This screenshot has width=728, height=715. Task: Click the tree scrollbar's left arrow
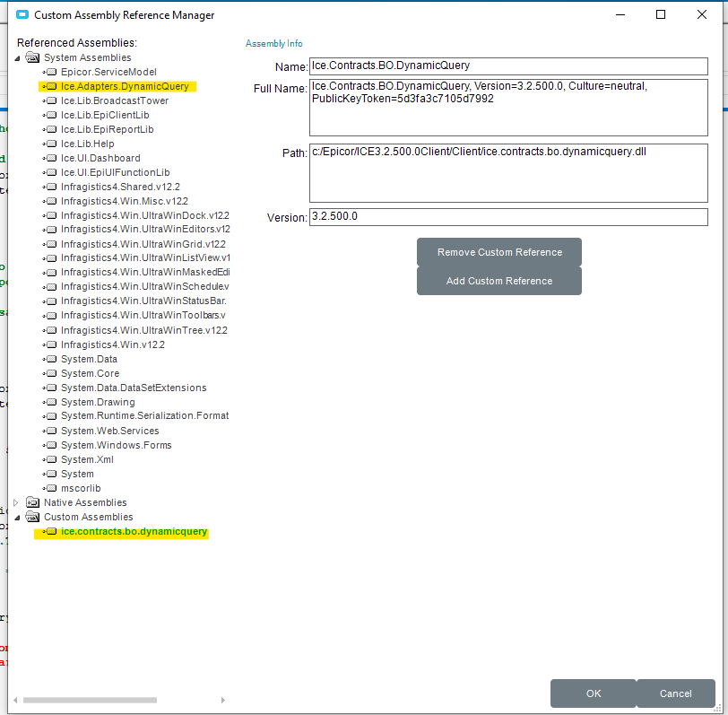coord(16,700)
